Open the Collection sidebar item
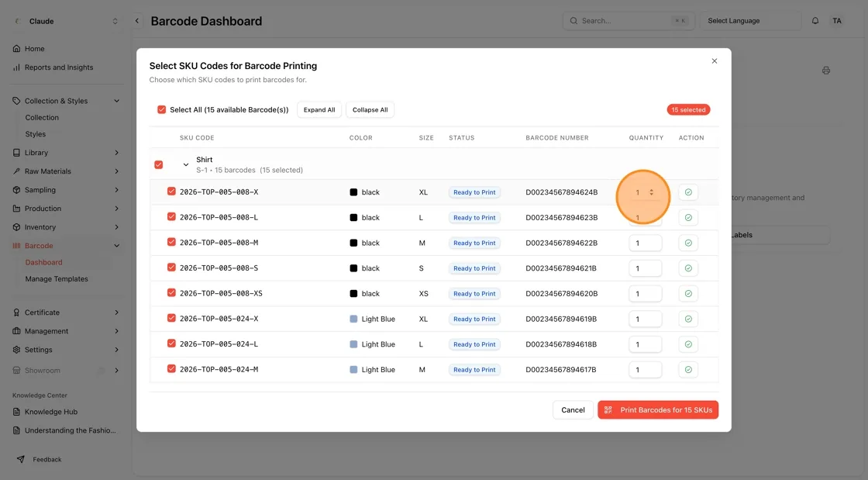 [42, 118]
